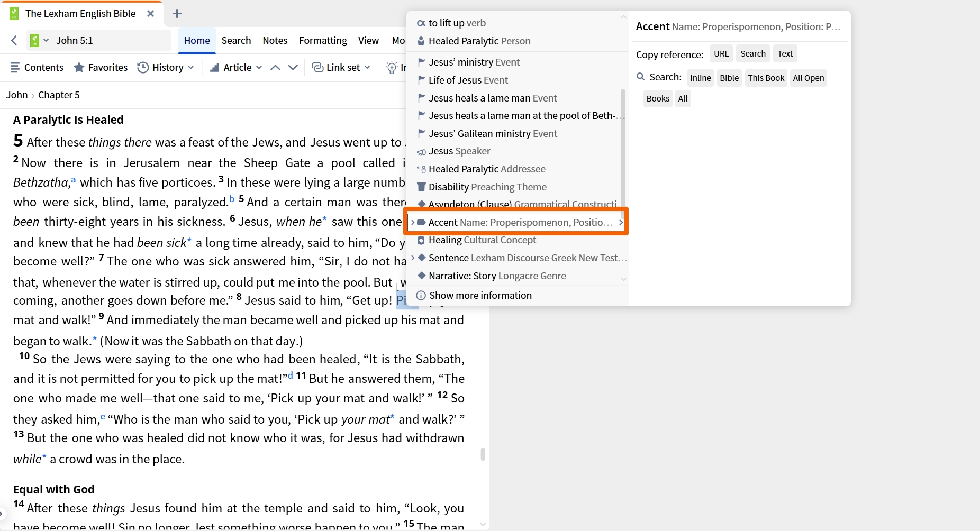Copy reference as Text
Image resolution: width=980 pixels, height=531 pixels.
tap(785, 53)
